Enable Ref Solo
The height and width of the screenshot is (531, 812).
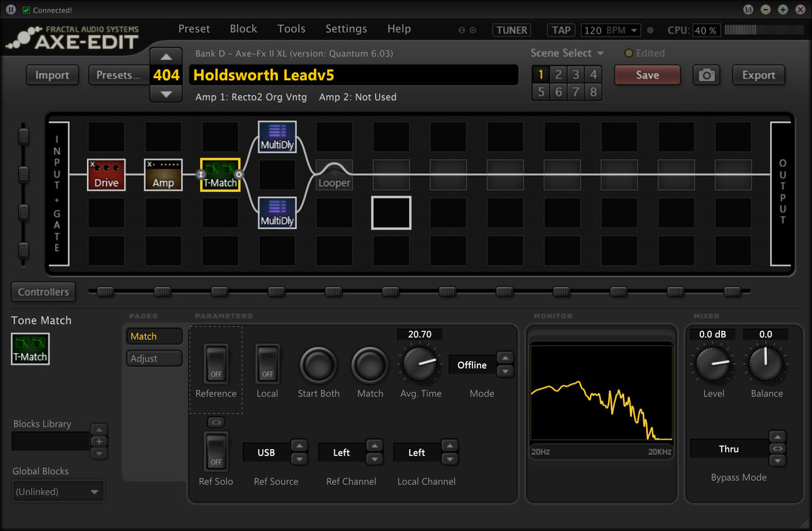pyautogui.click(x=216, y=451)
